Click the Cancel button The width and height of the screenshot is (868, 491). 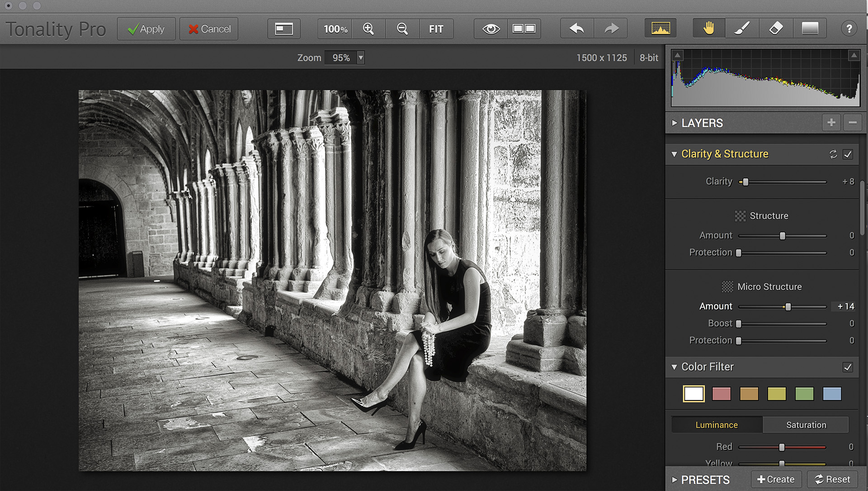209,29
